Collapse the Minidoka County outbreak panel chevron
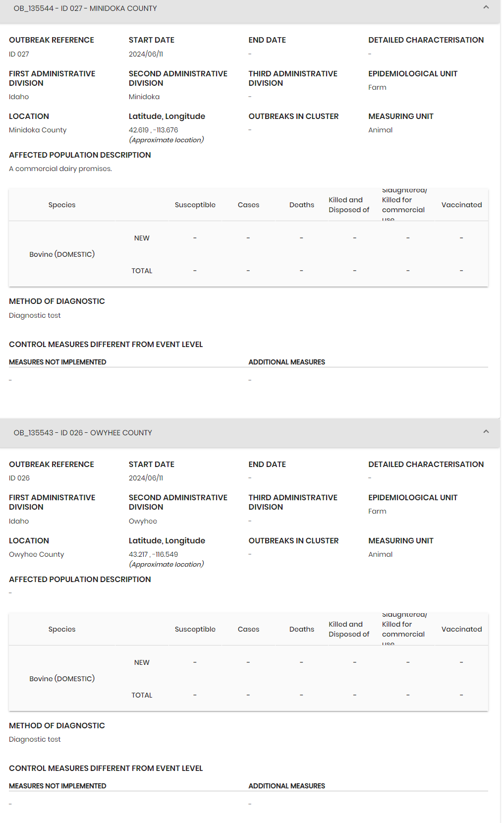This screenshot has width=504, height=823. click(486, 7)
